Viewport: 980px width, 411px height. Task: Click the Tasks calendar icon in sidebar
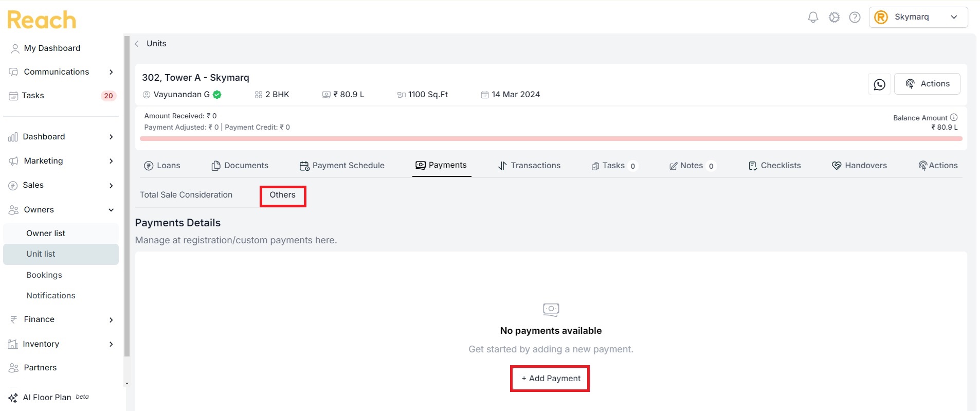[x=13, y=96]
